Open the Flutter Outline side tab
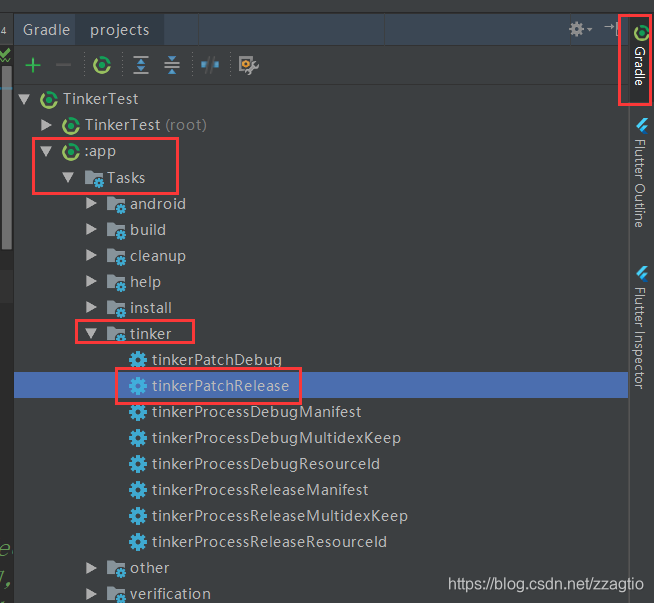The width and height of the screenshot is (654, 603). (640, 173)
